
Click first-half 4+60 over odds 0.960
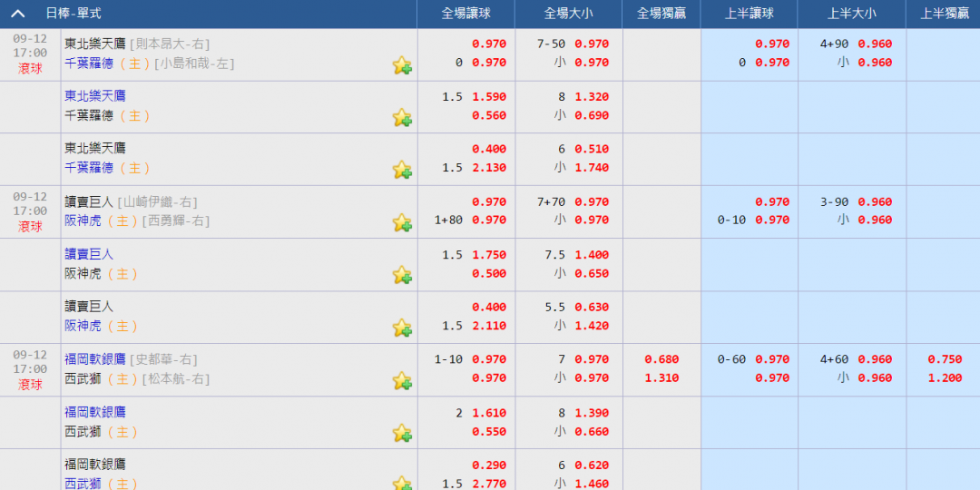(875, 359)
